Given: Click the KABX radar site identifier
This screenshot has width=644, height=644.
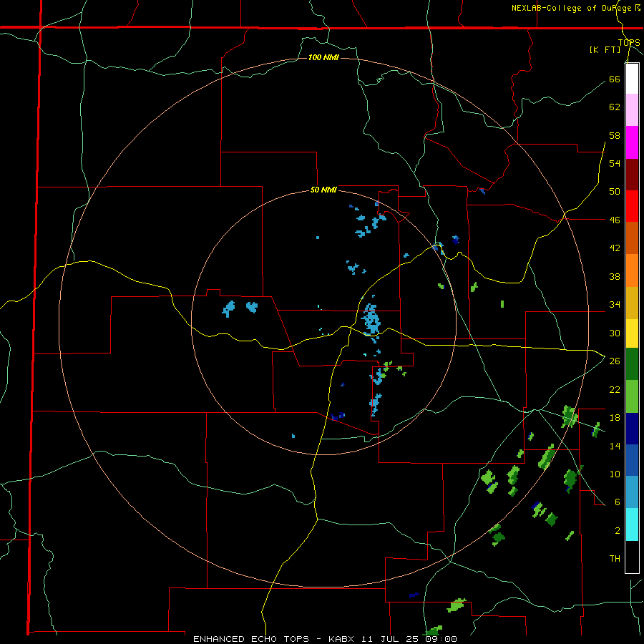Looking at the screenshot, I should 343,639.
